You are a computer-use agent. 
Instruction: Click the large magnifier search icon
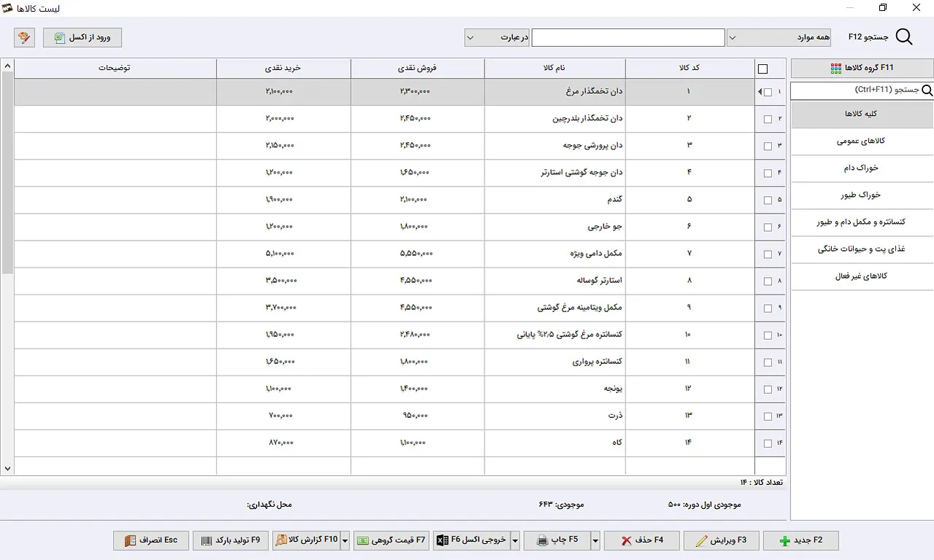point(903,37)
